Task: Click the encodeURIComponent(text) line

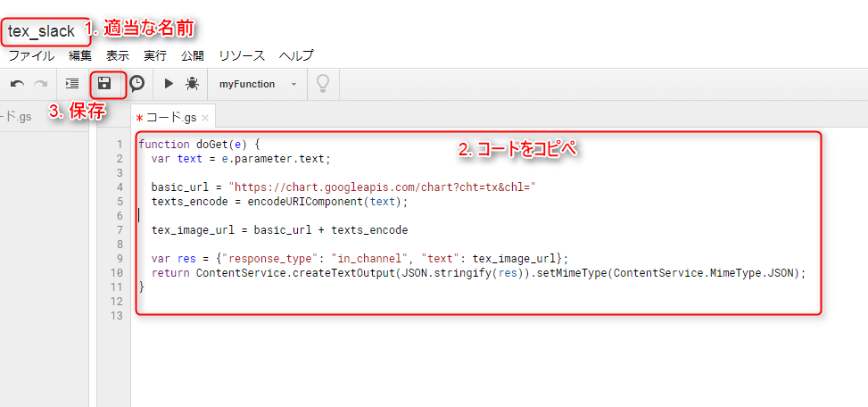Action: point(279,202)
